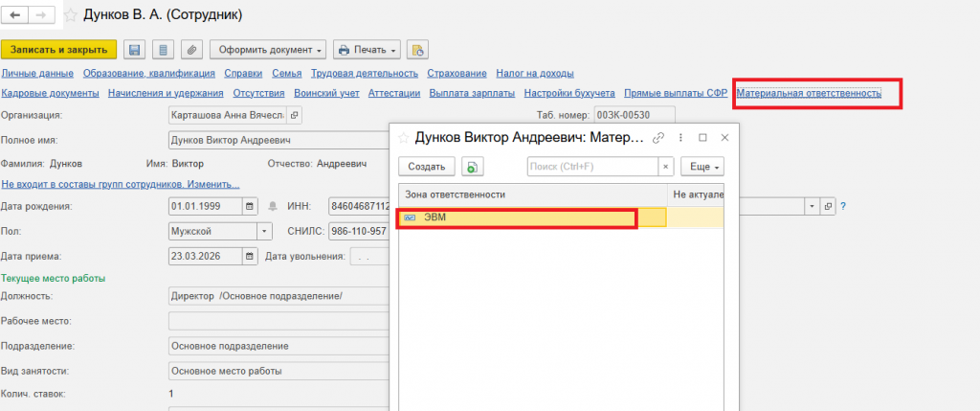Open calendar for Дата рождения
The image size is (980, 411).
tap(249, 206)
